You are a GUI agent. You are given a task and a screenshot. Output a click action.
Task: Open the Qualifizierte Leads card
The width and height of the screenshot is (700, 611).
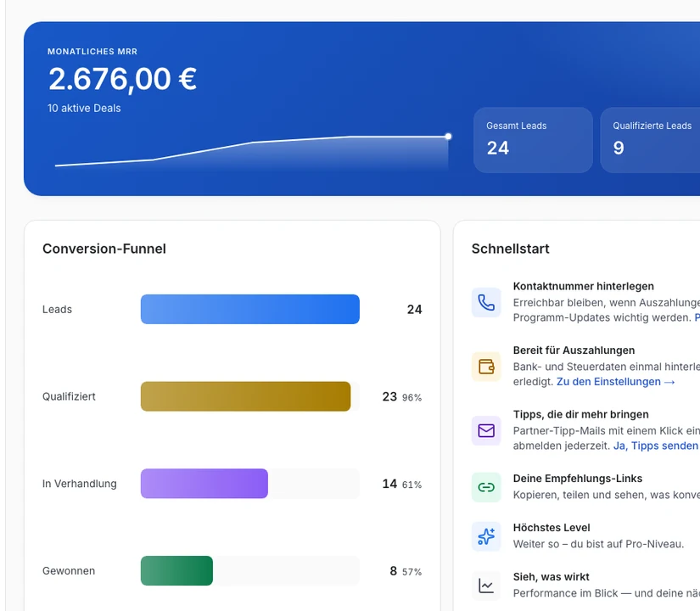[x=651, y=140]
